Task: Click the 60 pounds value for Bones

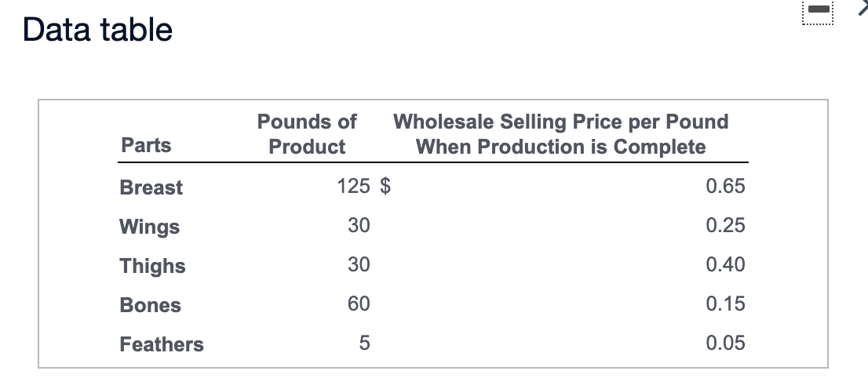Action: pyautogui.click(x=359, y=304)
